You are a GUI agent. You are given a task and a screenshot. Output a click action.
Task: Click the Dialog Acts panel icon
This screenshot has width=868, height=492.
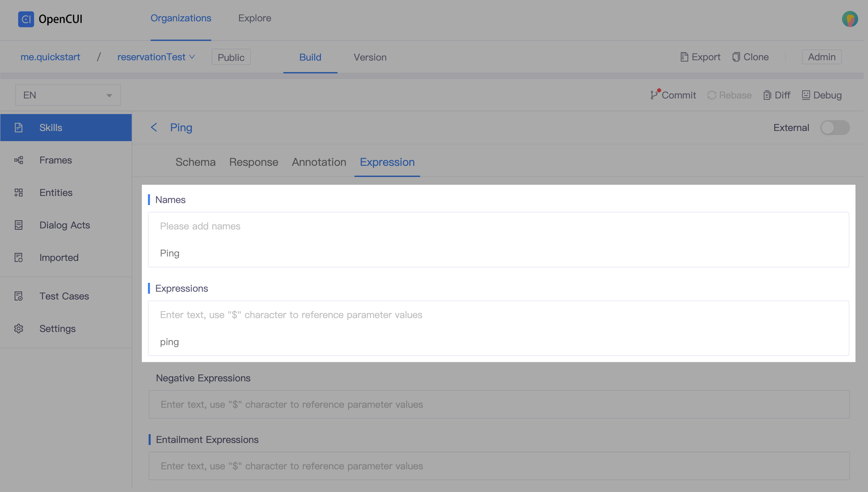point(19,225)
